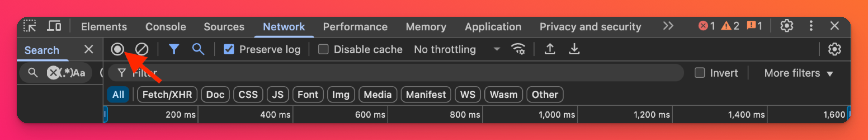Screen dimensions: 868x140
Task: Show more DevTools tabs chevron
Action: pyautogui.click(x=668, y=26)
